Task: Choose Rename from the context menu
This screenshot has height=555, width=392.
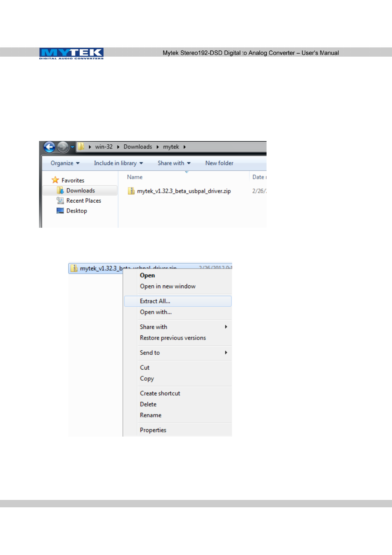Action: coord(151,416)
